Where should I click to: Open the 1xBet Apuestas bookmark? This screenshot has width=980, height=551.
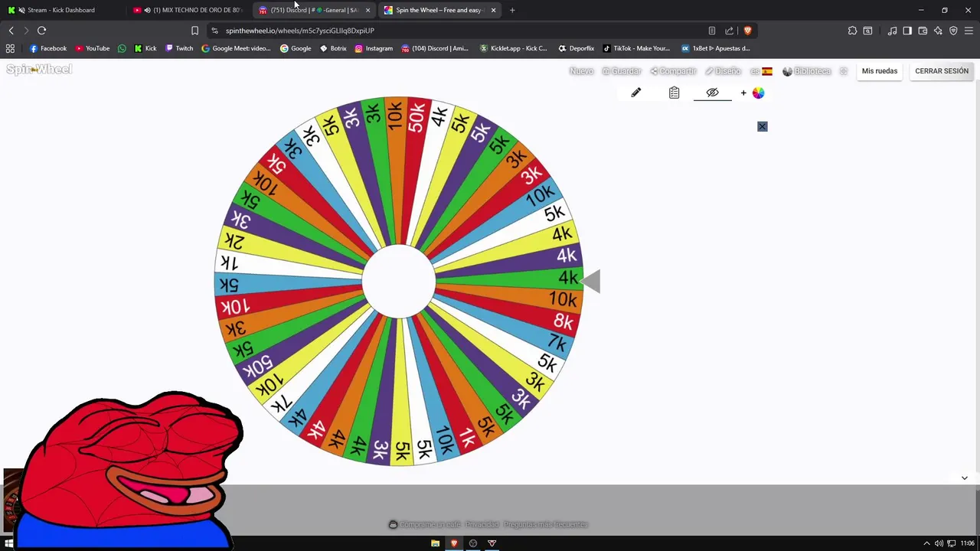[x=715, y=48]
